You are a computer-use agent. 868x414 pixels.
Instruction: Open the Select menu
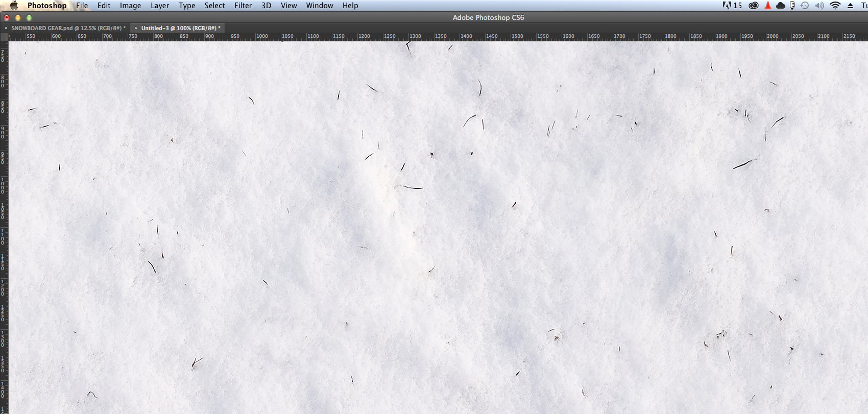click(214, 6)
